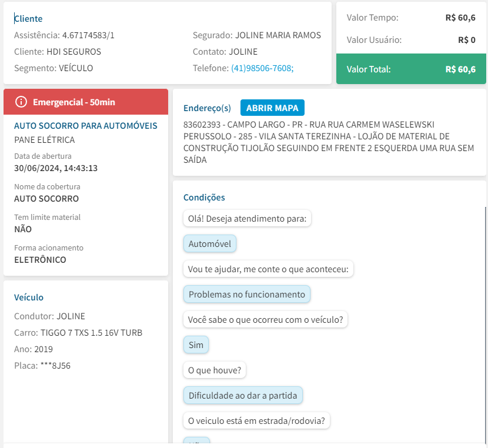Click the Assistência number 4.67174583/1
The height and width of the screenshot is (448, 488).
point(88,35)
